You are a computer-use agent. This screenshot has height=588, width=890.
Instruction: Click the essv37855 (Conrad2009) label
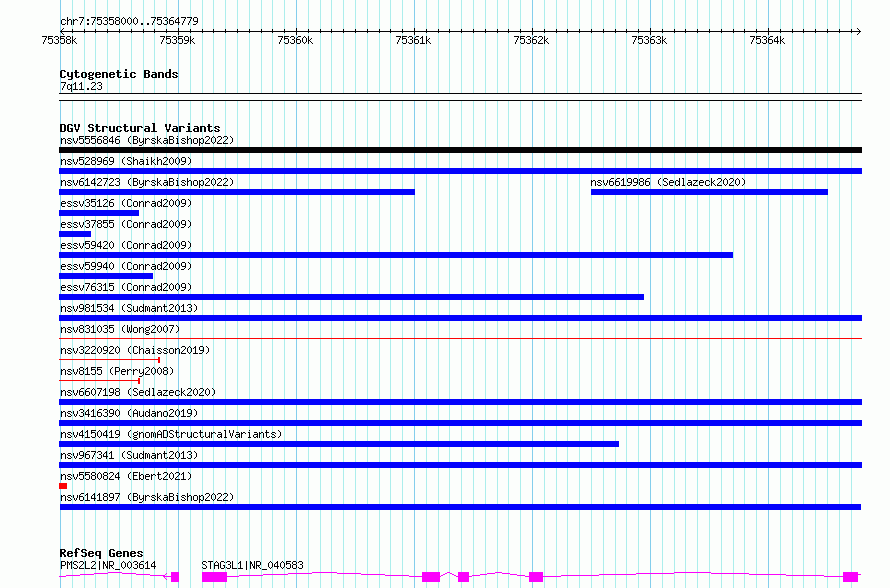click(x=126, y=224)
